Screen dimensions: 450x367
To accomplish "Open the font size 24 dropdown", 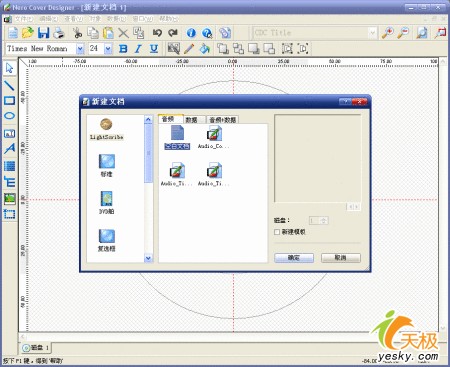I will point(108,49).
